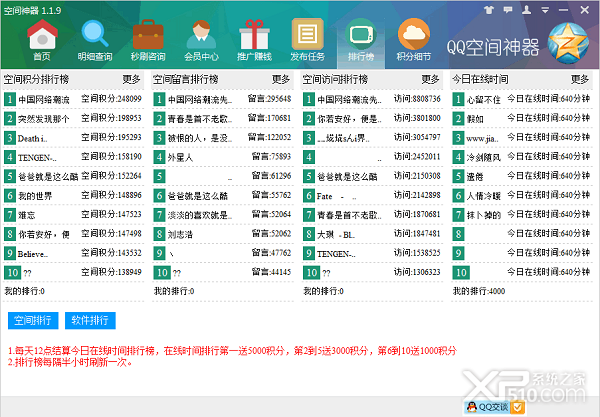This screenshot has height=417, width=600.
Task: Select 心留不住 in online time list
Action: pos(483,100)
